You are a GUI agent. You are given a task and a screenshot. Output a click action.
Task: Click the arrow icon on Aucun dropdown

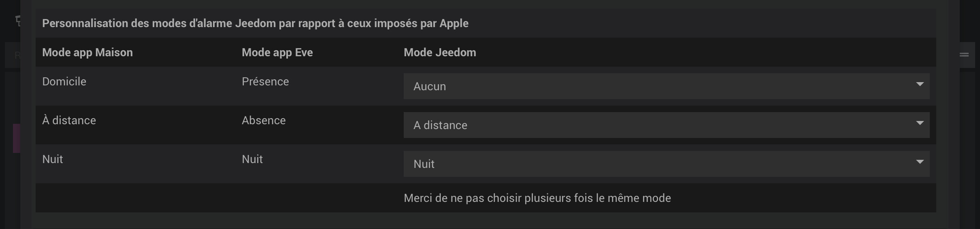pos(920,84)
